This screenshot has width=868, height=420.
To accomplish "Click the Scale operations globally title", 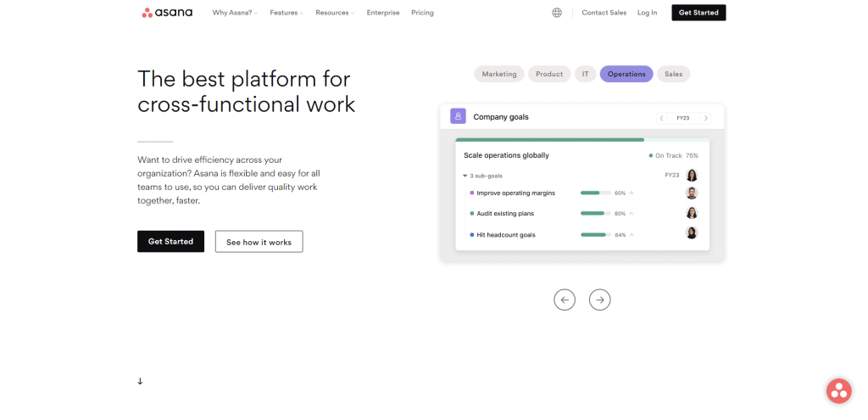I will pyautogui.click(x=507, y=156).
